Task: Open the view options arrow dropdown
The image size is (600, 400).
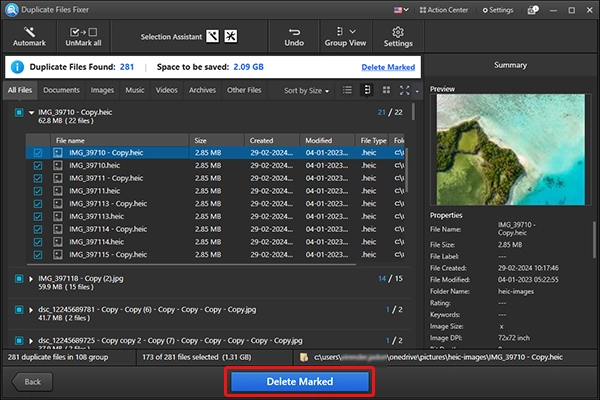Action: tap(417, 91)
